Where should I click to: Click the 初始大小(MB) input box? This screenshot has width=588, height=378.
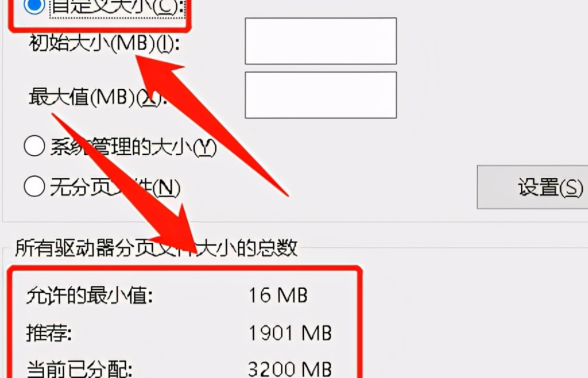(x=320, y=41)
